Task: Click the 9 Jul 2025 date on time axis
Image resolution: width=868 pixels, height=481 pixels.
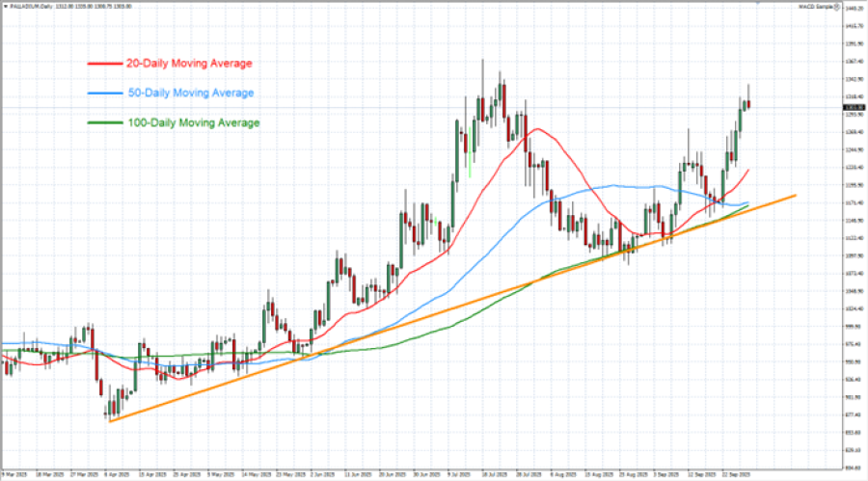Action: coord(460,474)
